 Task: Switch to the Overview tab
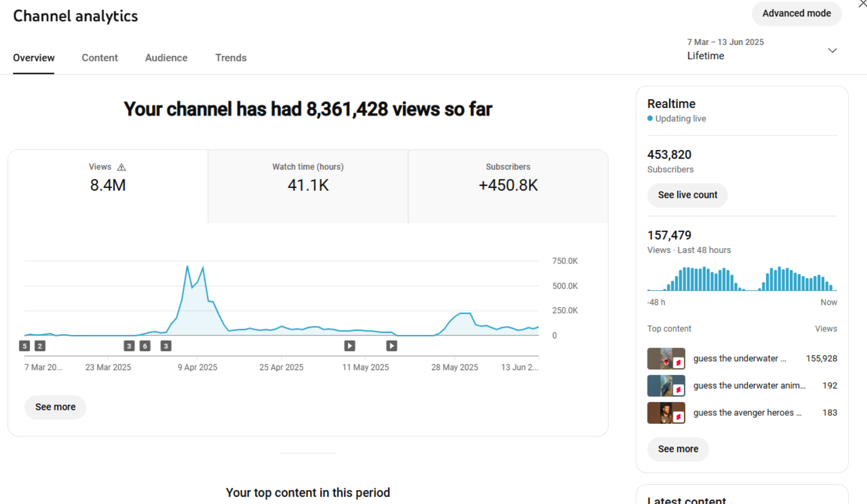pos(34,58)
